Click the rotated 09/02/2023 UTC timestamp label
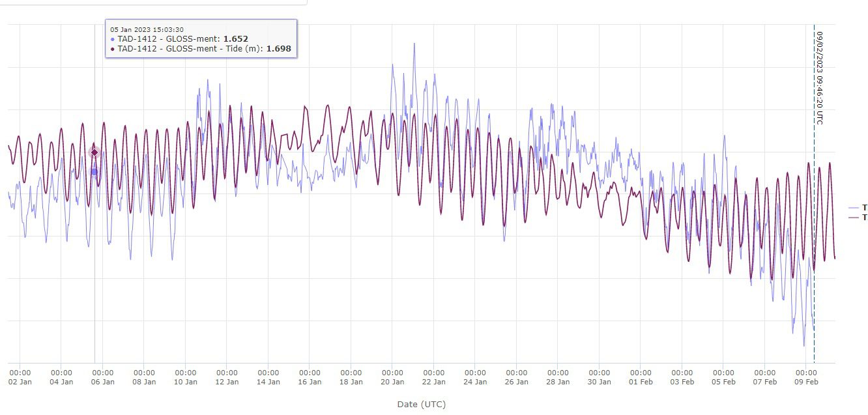 point(820,78)
